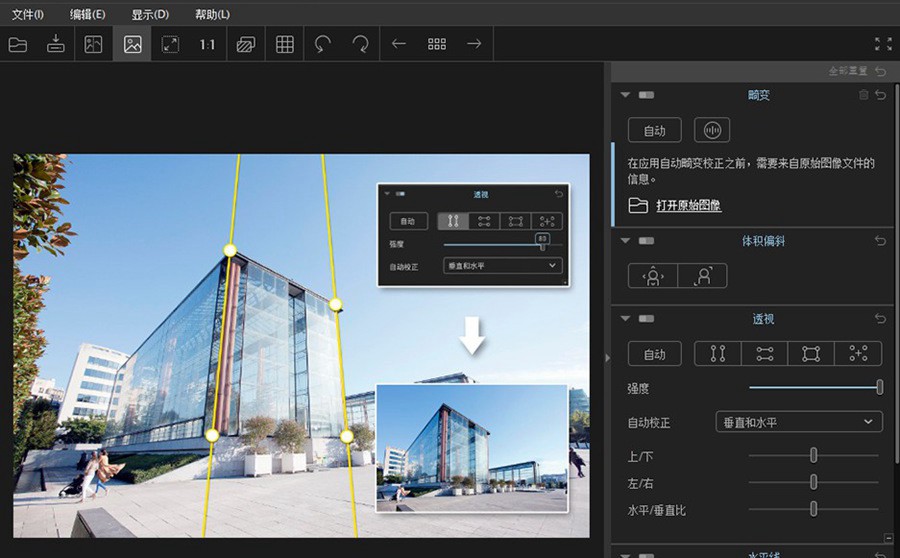Select the force horizontal parallels tool
Screen dimensions: 900x558
click(765, 354)
